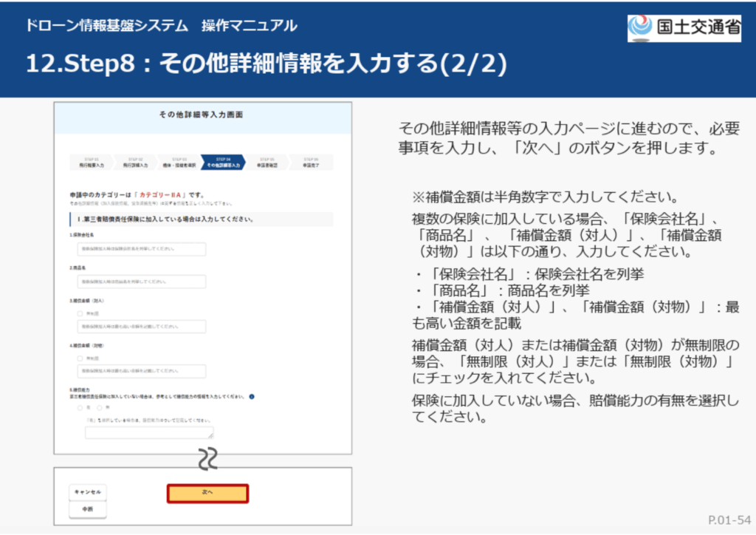Click the 国土交通省 logo in the header
The height and width of the screenshot is (535, 756).
pyautogui.click(x=684, y=27)
